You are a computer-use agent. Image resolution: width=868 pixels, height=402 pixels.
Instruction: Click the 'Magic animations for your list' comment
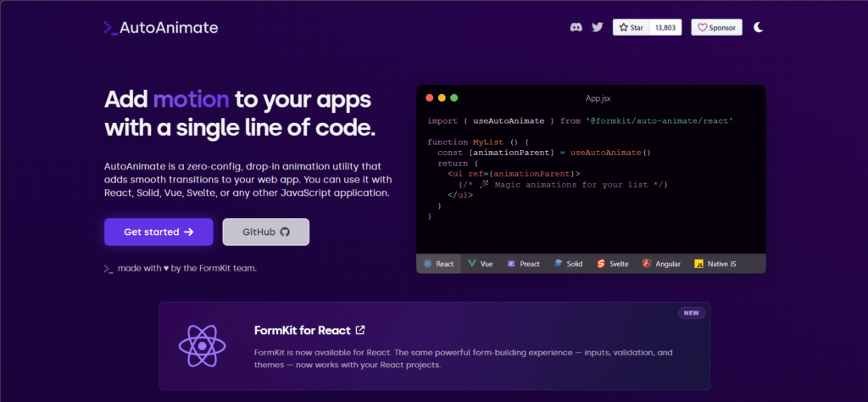(563, 184)
